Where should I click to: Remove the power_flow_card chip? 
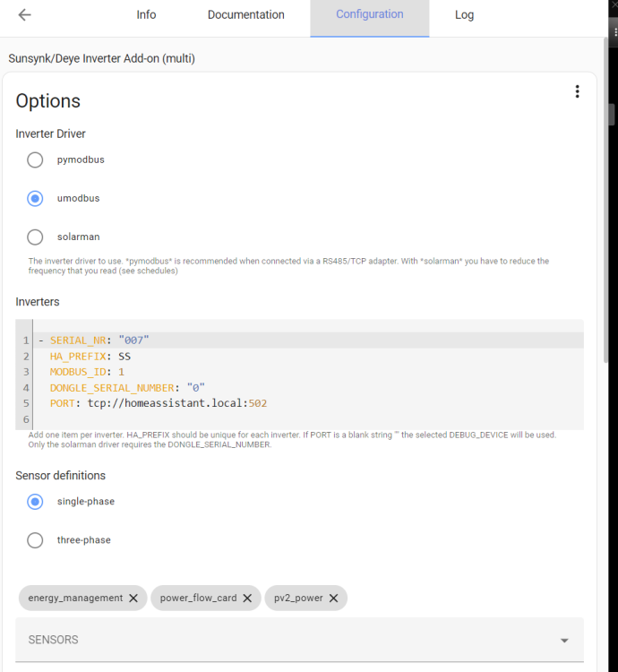click(247, 598)
